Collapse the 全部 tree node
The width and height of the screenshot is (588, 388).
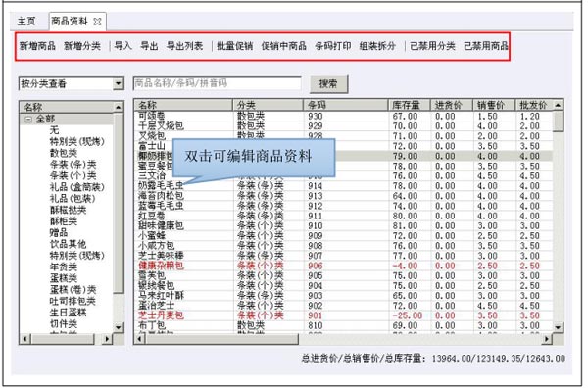[x=28, y=120]
